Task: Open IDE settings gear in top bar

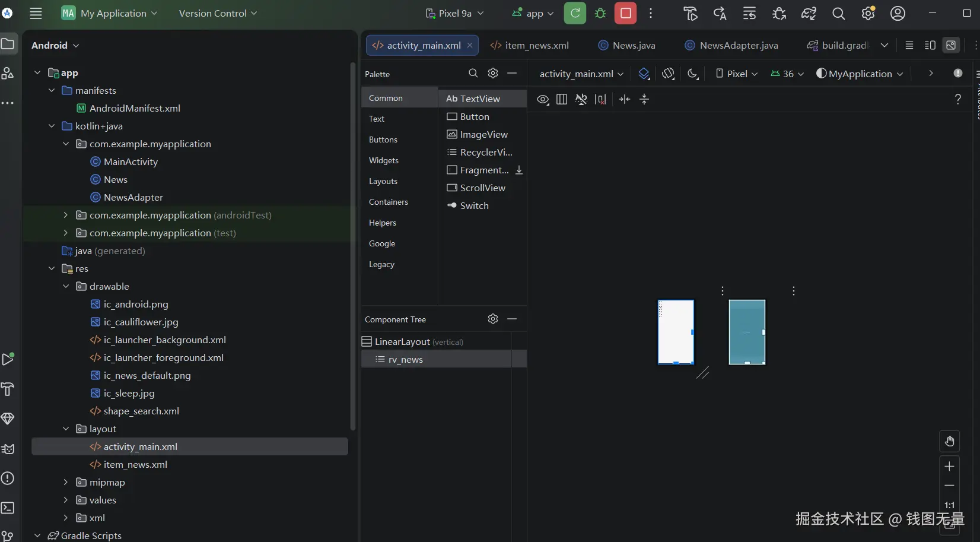Action: (x=868, y=13)
